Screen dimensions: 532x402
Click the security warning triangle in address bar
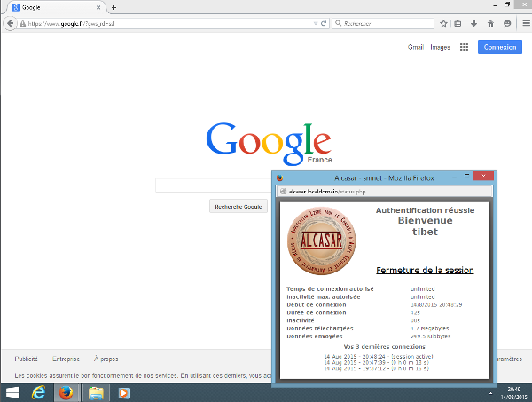(x=22, y=24)
